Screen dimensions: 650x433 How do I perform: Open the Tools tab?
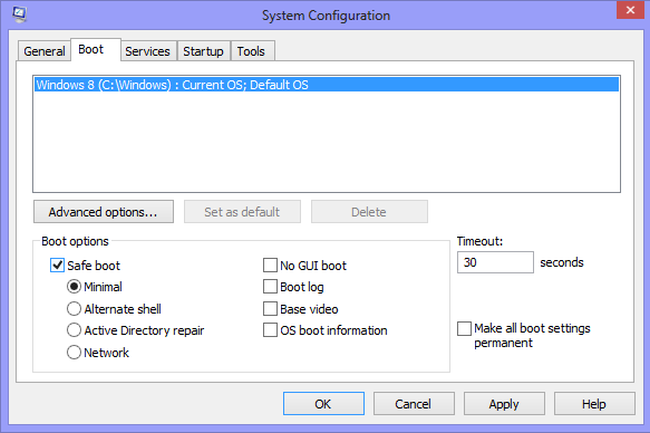click(252, 51)
